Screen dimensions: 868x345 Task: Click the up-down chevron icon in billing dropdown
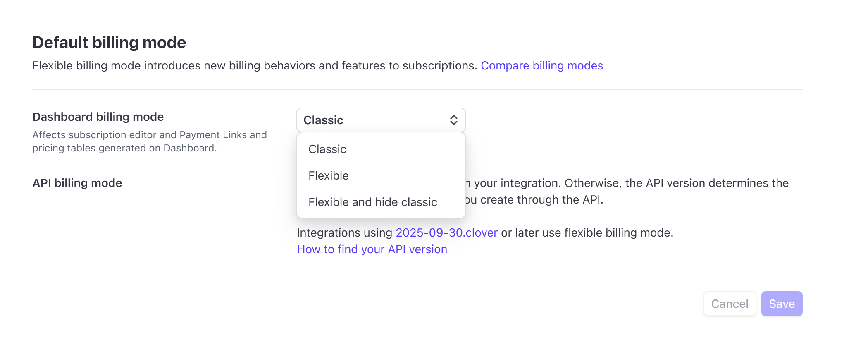(x=453, y=120)
